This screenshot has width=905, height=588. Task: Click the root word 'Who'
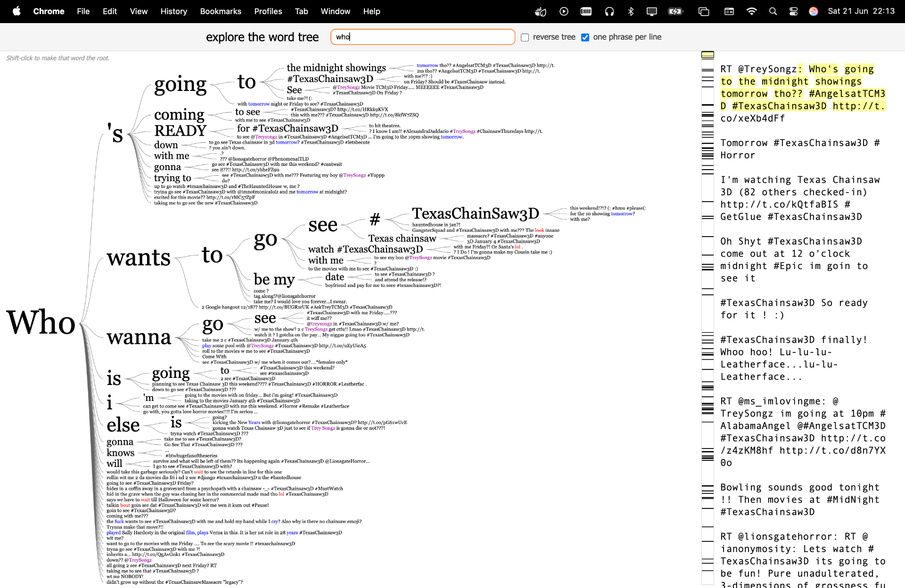click(x=41, y=322)
